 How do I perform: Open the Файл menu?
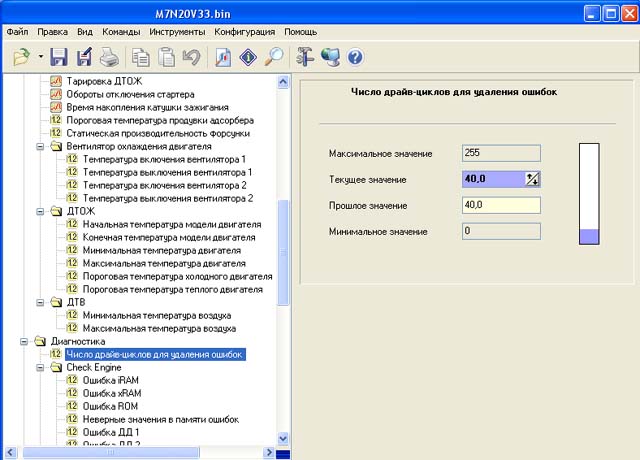pyautogui.click(x=17, y=32)
